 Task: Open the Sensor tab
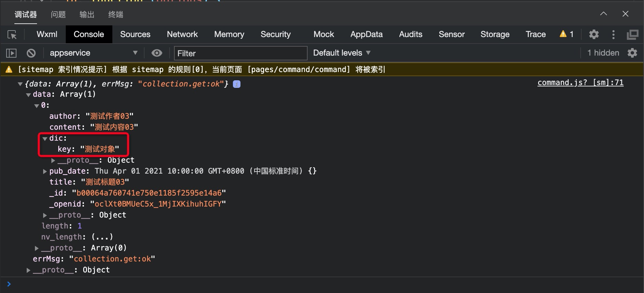click(451, 34)
